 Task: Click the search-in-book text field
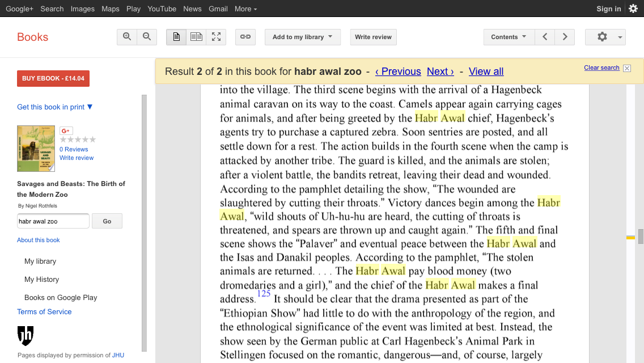click(x=53, y=221)
